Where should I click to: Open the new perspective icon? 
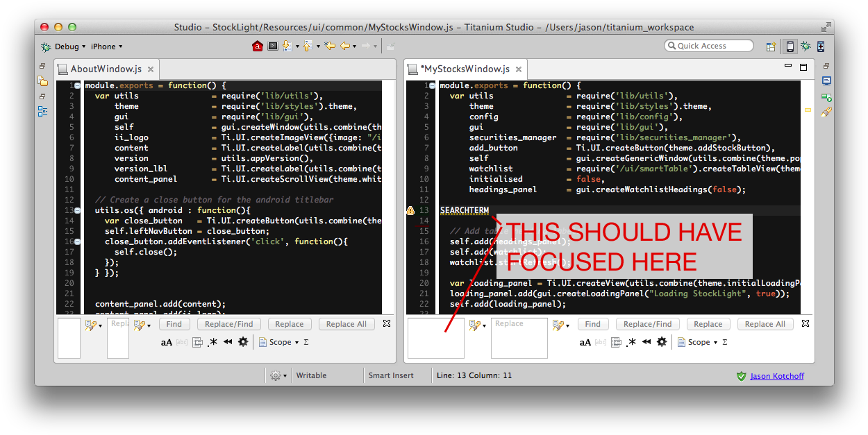pos(771,46)
